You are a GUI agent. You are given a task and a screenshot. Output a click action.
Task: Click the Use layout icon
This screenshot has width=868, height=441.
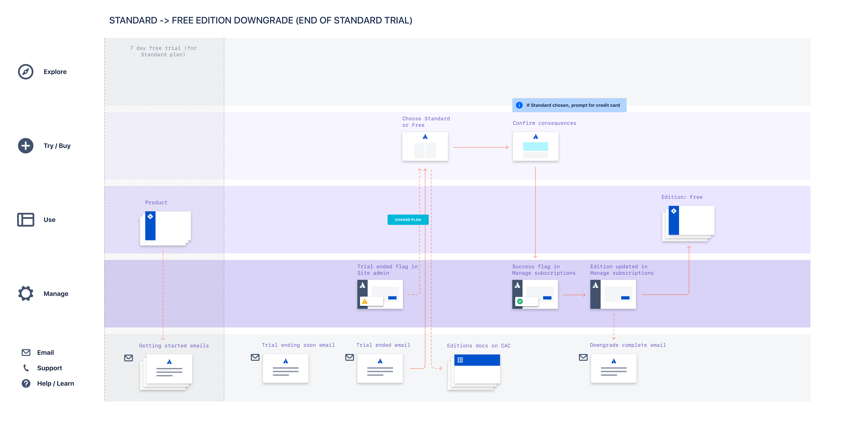[x=26, y=220]
